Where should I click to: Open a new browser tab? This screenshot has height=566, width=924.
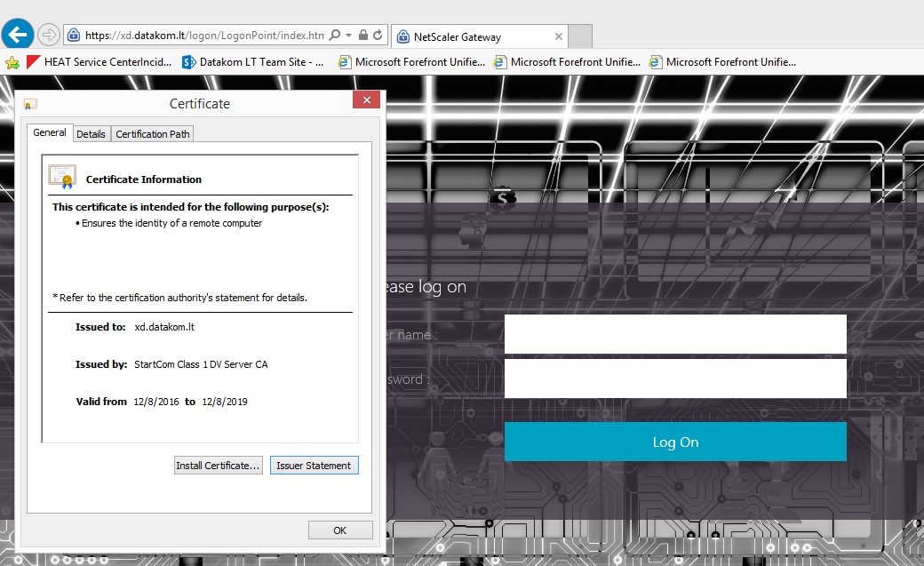[580, 36]
